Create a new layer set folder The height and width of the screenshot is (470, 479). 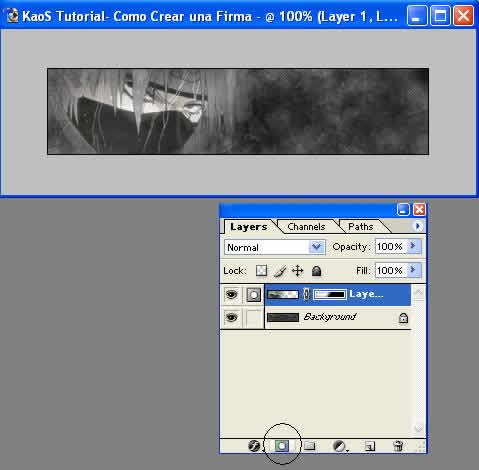pos(309,446)
